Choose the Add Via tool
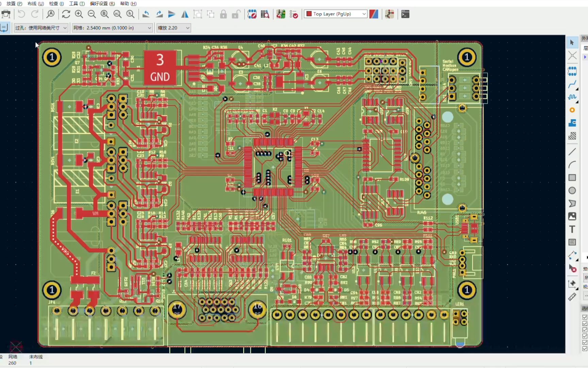 tap(572, 110)
